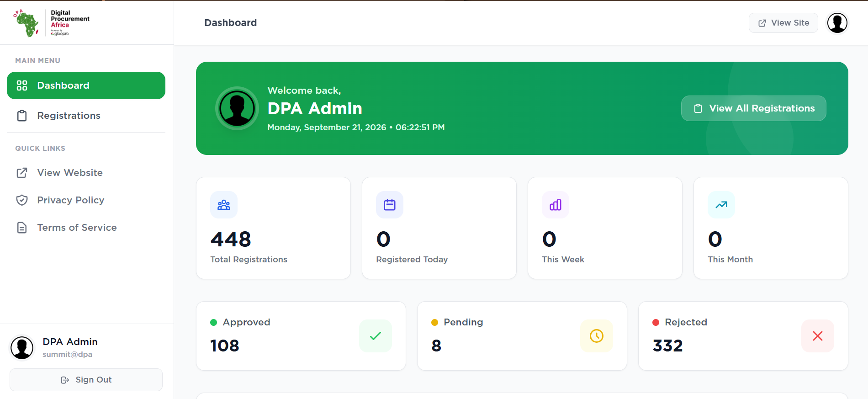The height and width of the screenshot is (399, 868).
Task: Click the QUICK LINKS section heading
Action: 40,149
